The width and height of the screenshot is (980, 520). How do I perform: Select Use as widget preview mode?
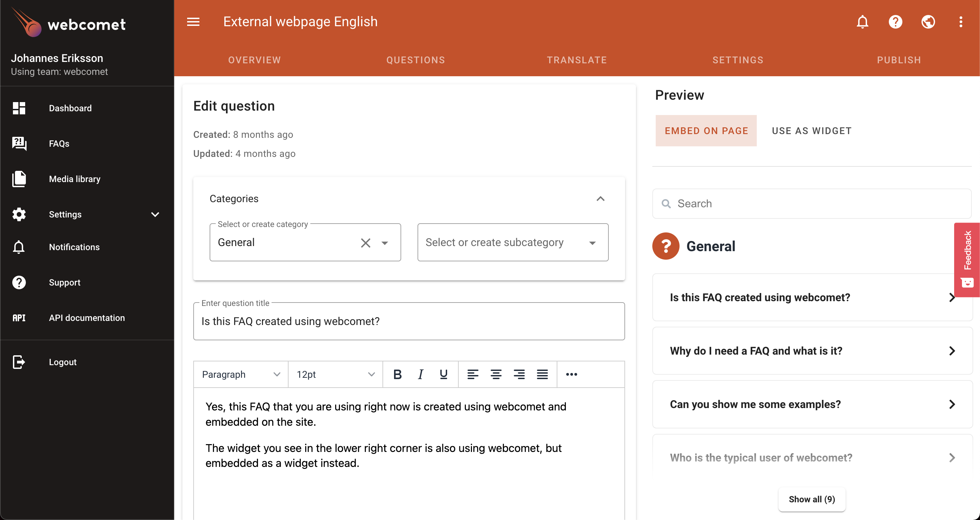[x=812, y=130]
